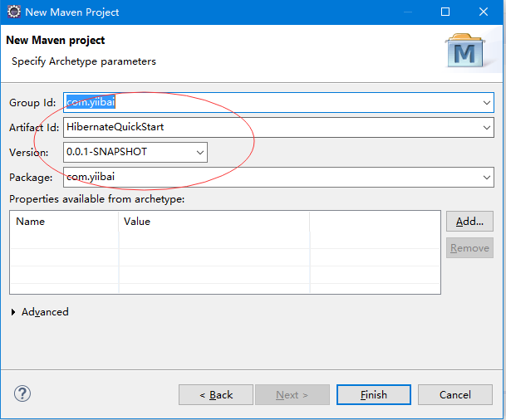Click the Eclipse icon in title bar
Screen dimensions: 506x420
point(12,12)
